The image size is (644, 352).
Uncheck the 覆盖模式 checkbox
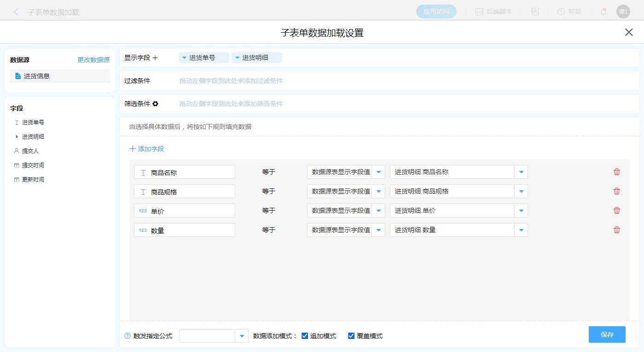point(351,336)
